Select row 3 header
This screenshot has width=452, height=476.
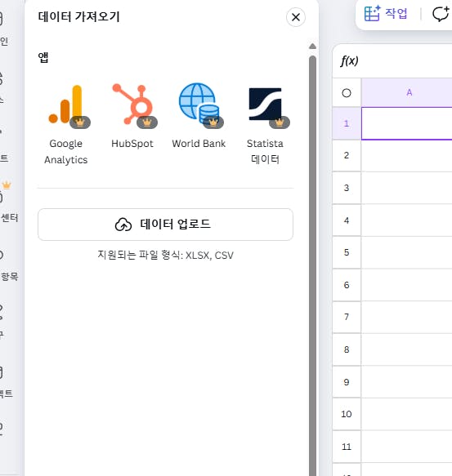[x=347, y=188]
